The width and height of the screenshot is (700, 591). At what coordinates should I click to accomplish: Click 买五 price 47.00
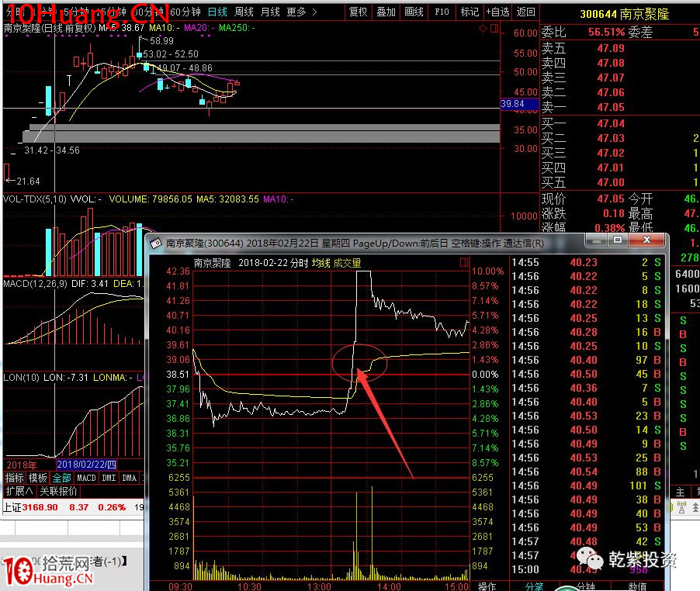pos(611,182)
